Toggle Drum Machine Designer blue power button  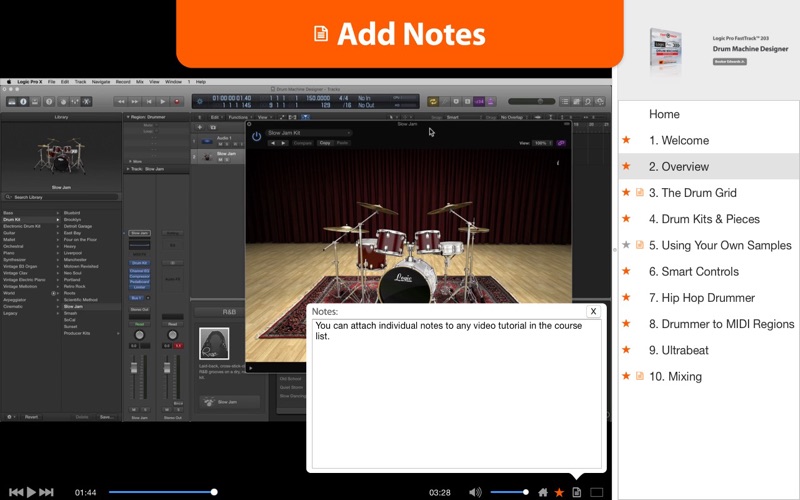257,136
